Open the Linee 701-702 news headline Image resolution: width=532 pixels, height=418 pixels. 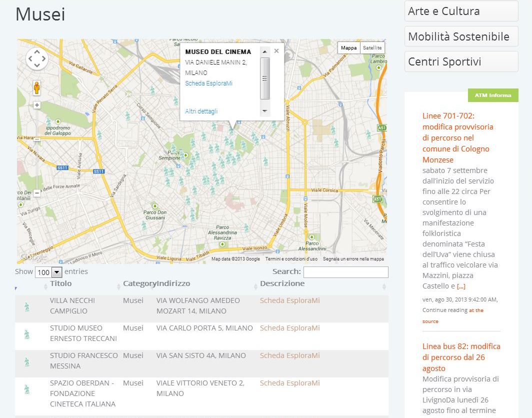tap(457, 138)
